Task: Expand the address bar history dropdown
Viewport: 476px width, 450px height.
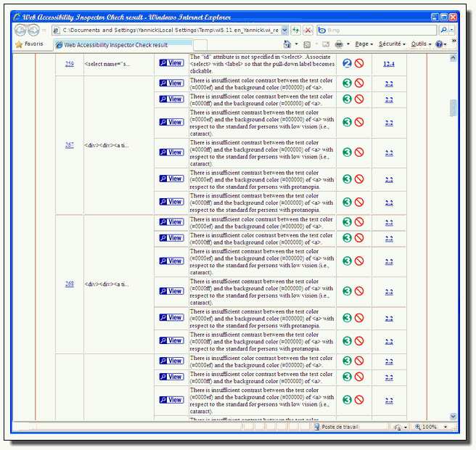Action: point(284,30)
